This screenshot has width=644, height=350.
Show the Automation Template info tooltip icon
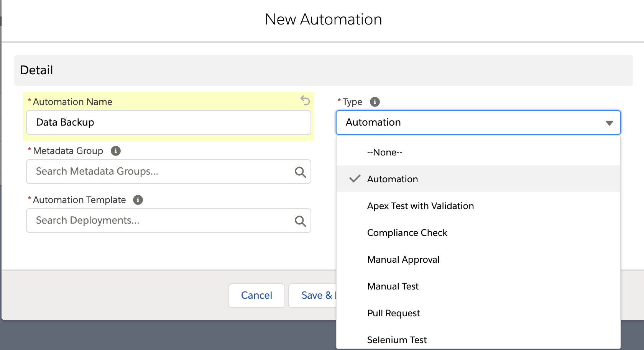tap(138, 200)
